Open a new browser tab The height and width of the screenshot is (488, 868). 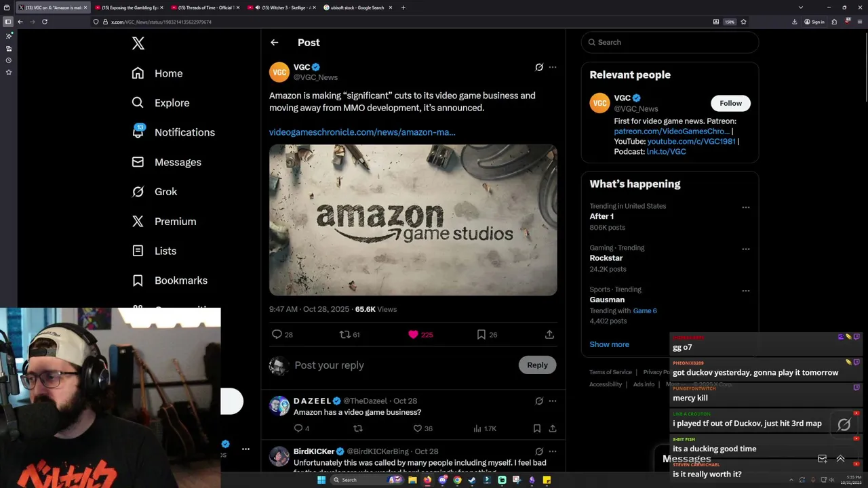403,7
